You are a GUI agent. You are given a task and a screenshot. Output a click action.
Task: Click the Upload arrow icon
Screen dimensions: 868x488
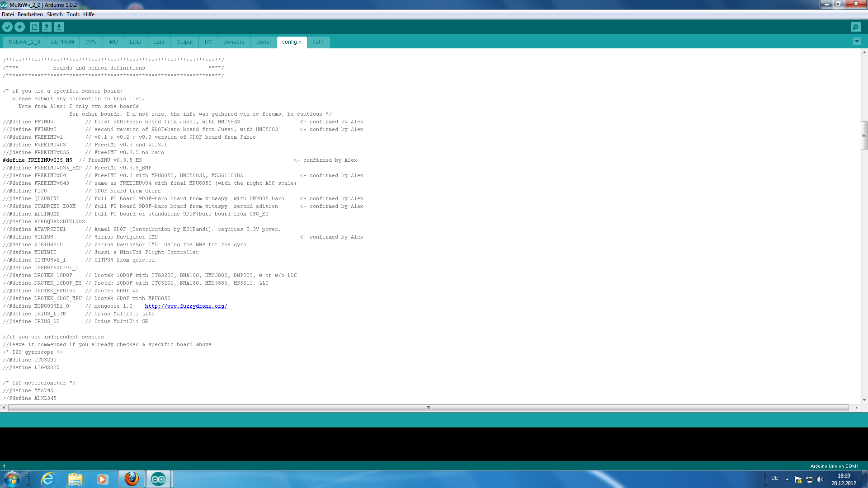click(x=19, y=27)
